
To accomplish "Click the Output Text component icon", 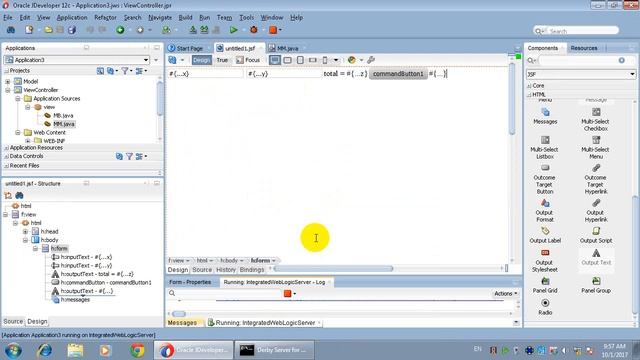I will pyautogui.click(x=596, y=253).
